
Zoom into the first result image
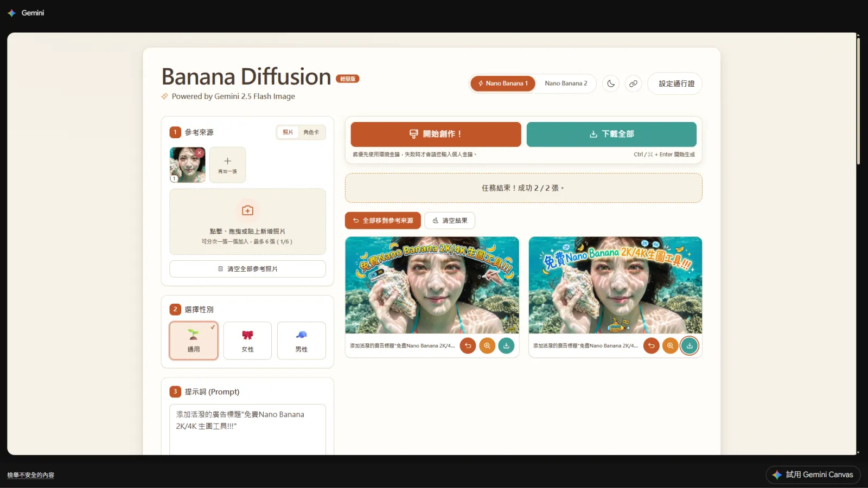(x=487, y=345)
